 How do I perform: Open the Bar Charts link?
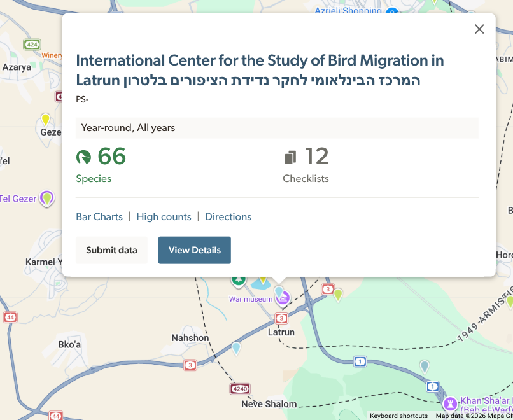pos(99,216)
